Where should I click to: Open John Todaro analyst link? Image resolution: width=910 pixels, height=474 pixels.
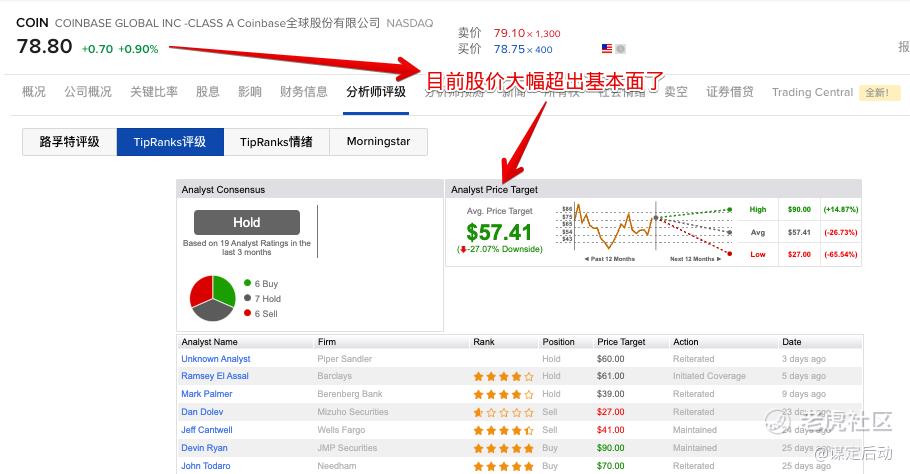pos(205,466)
